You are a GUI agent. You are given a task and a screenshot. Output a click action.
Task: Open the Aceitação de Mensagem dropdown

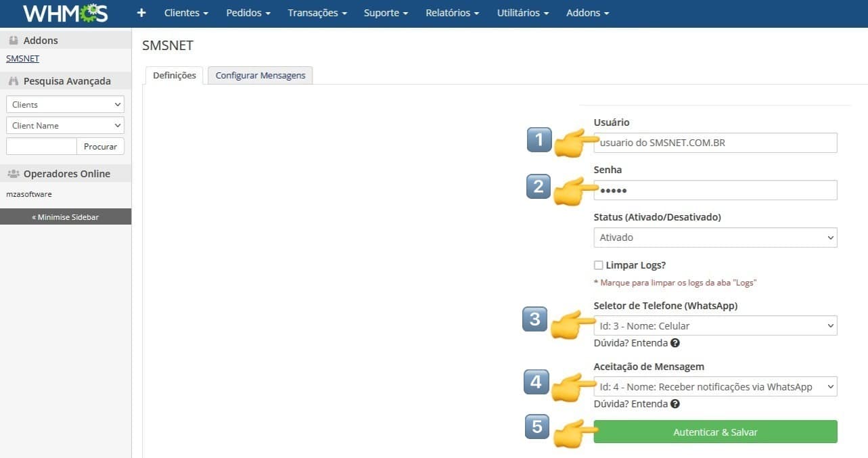pyautogui.click(x=715, y=386)
